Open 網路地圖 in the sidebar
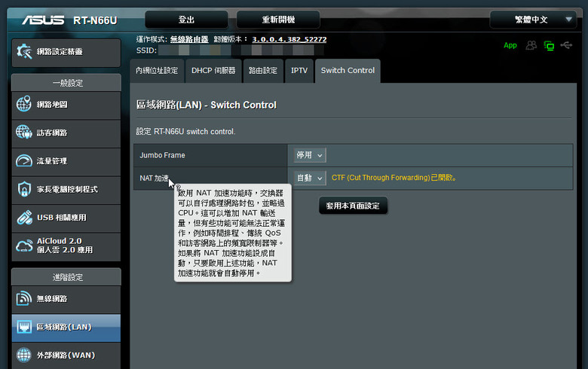588x369 pixels. pos(66,105)
